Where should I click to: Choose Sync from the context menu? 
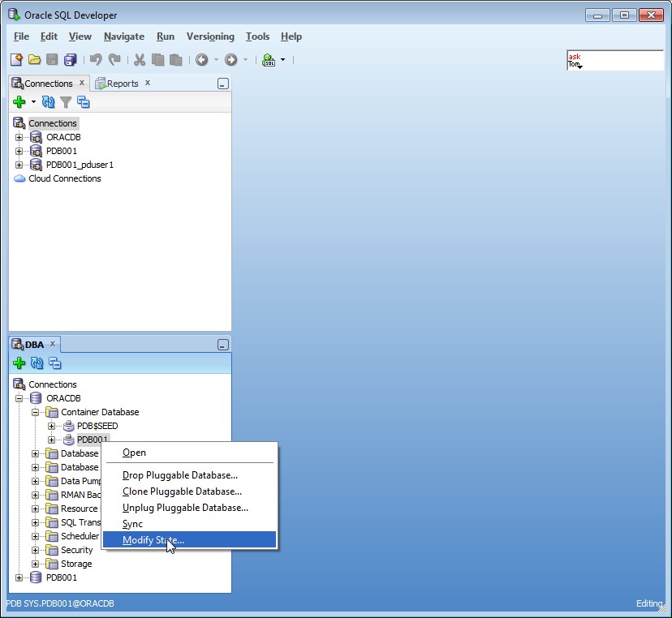[x=189, y=524]
